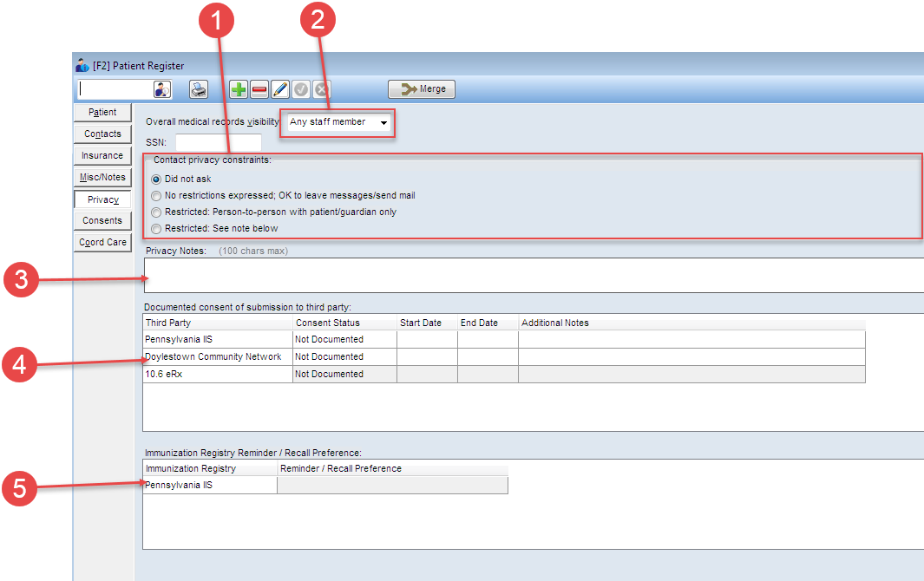Click into the Privacy Notes text box

(x=534, y=275)
